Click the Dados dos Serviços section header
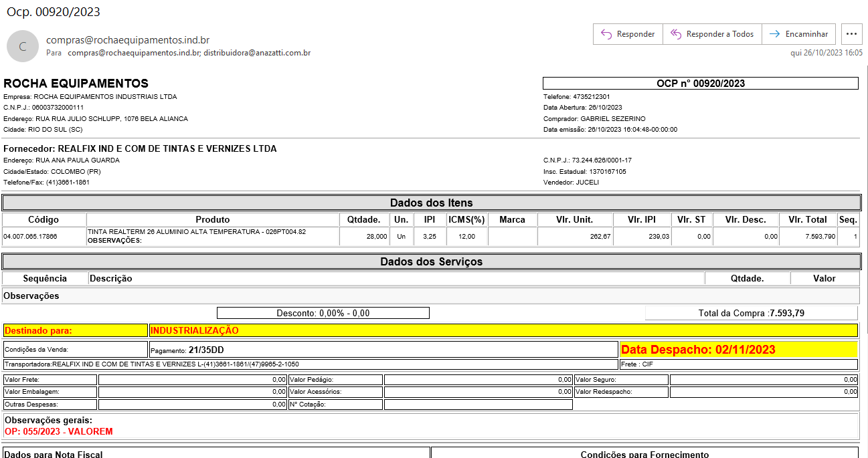This screenshot has width=868, height=458. click(x=431, y=261)
